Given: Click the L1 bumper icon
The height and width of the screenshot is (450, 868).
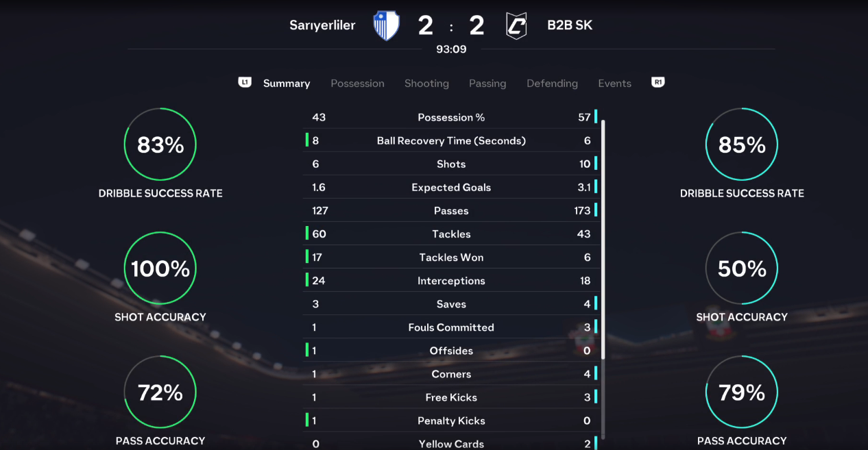Looking at the screenshot, I should [x=245, y=82].
